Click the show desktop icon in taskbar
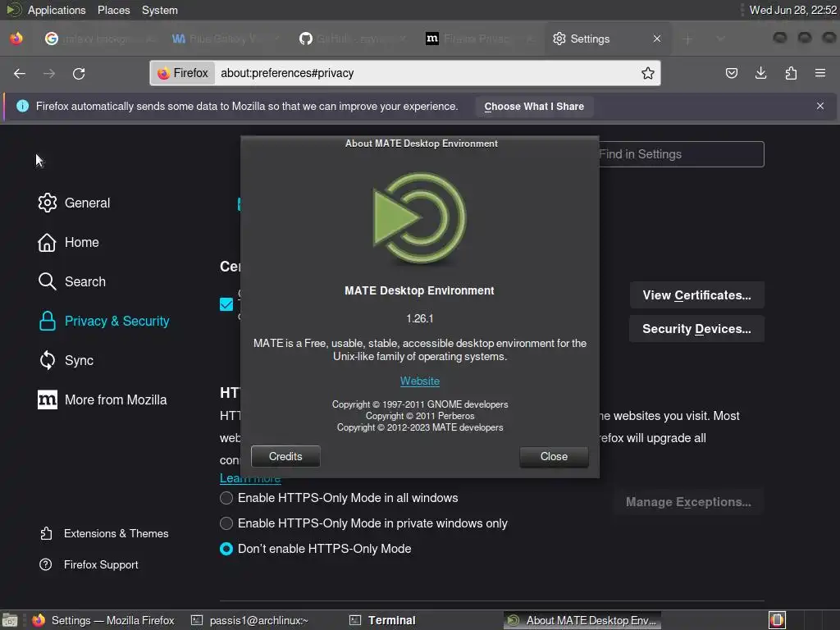The height and width of the screenshot is (630, 840). (x=9, y=620)
